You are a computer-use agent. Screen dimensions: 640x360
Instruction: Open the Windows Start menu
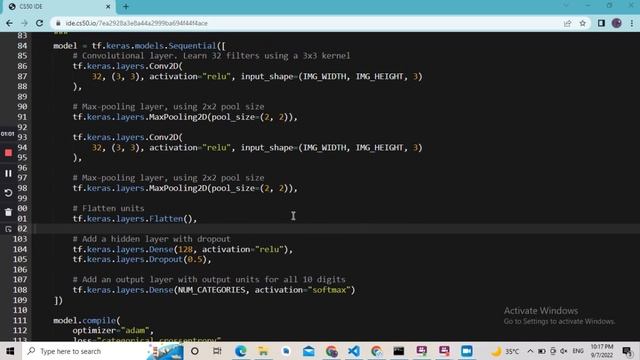[10, 351]
